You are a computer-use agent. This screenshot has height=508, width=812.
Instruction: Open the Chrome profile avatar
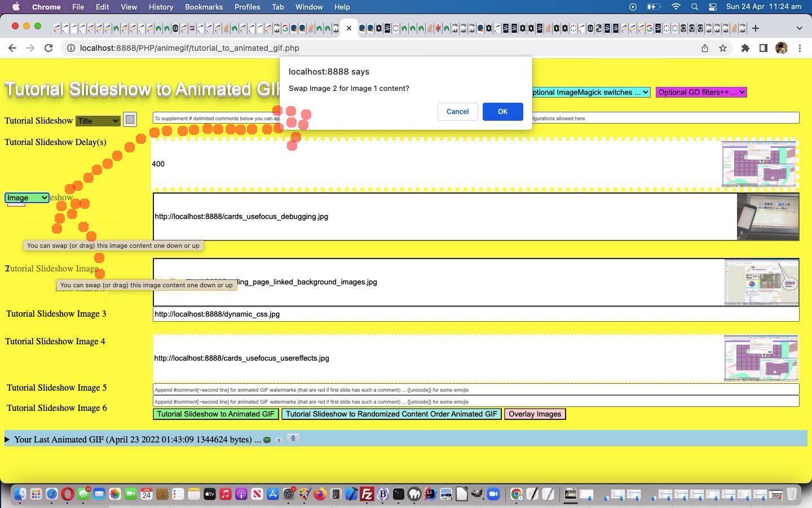click(782, 48)
